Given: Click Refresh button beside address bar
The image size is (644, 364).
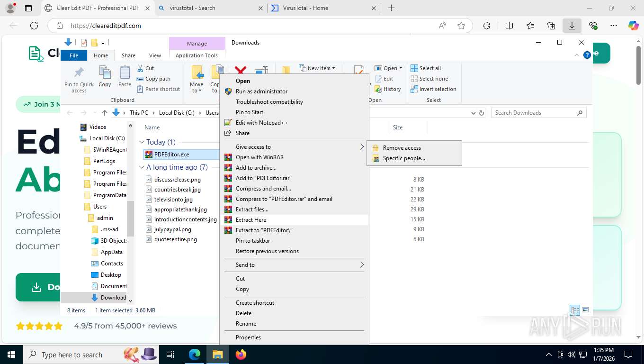Looking at the screenshot, I should [482, 113].
